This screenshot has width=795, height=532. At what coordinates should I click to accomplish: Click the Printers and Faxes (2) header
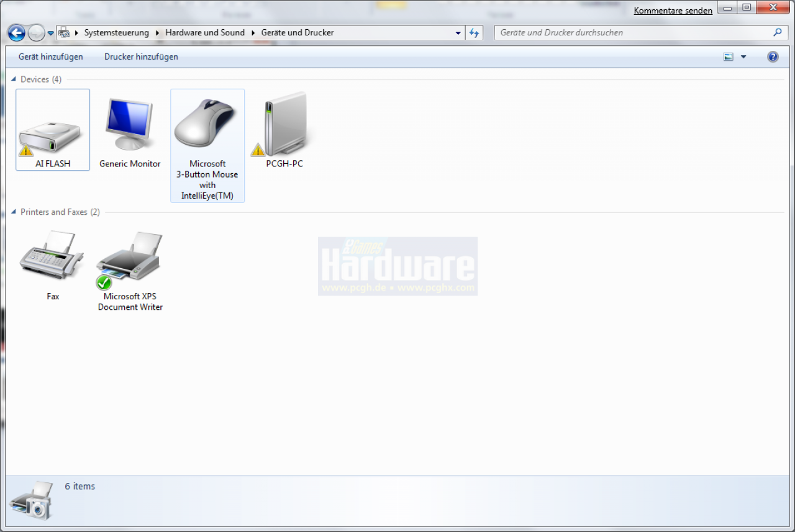[x=60, y=212]
